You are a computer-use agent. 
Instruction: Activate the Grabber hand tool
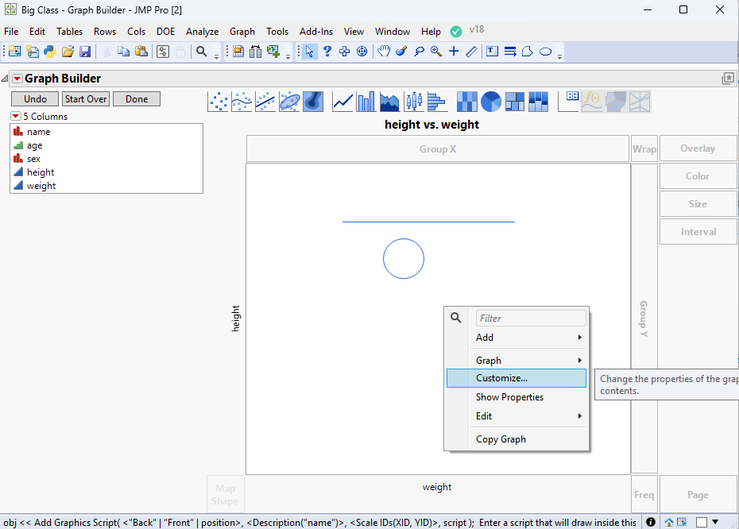(384, 52)
